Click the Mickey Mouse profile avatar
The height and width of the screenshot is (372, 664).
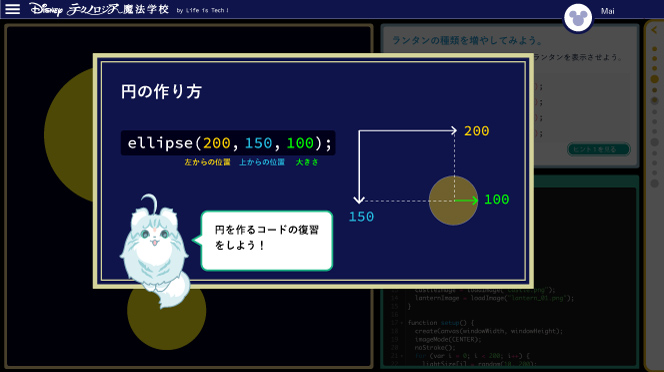click(578, 18)
